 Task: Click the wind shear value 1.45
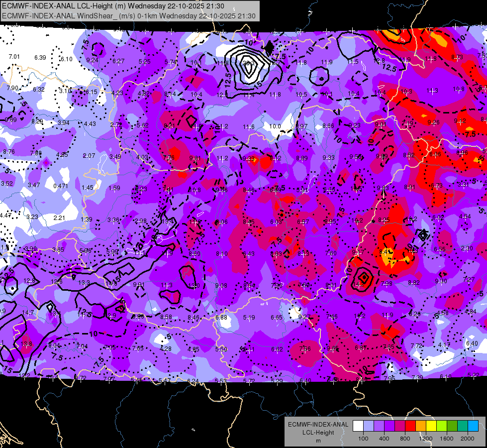[x=88, y=188]
